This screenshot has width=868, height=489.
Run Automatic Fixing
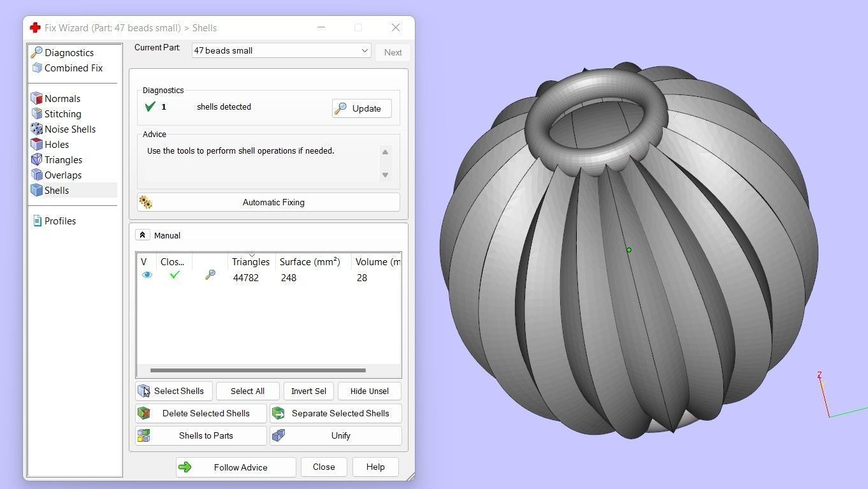coord(268,202)
